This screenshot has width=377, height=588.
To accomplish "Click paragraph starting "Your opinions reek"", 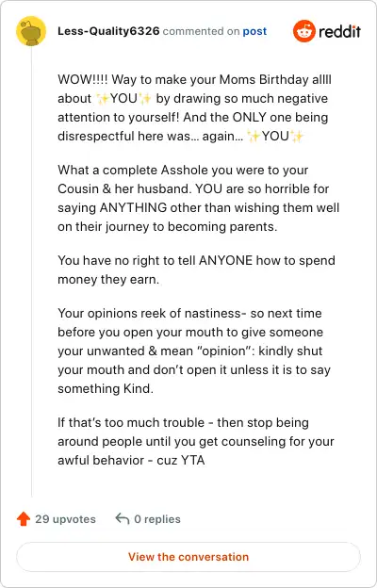I will [194, 351].
